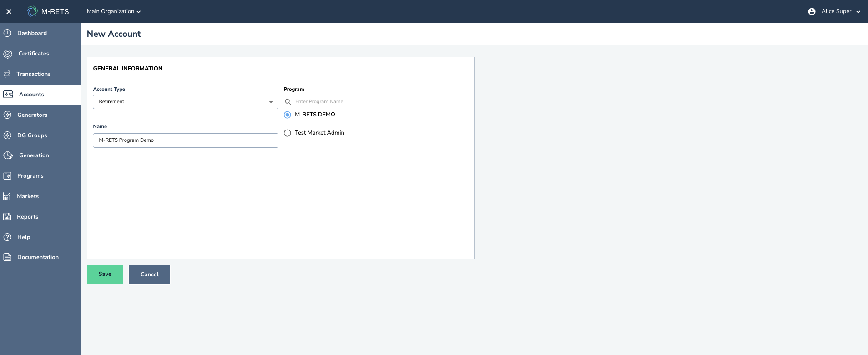Click the M-RETS brand name
The width and height of the screenshot is (868, 355).
point(55,12)
